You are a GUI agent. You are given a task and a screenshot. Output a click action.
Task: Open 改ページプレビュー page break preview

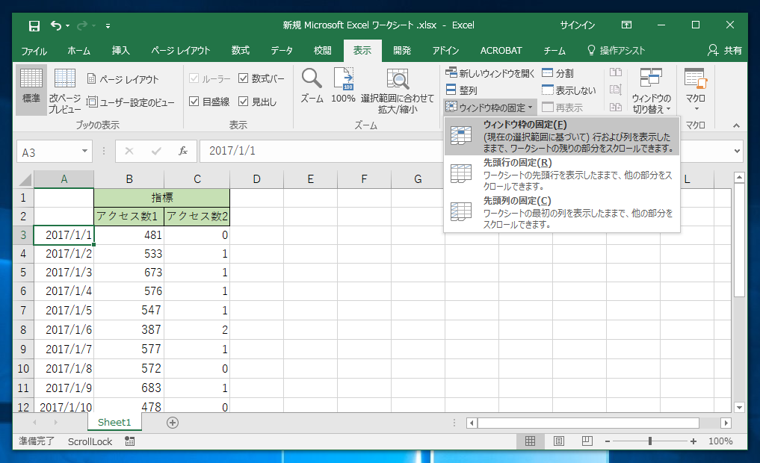pyautogui.click(x=65, y=85)
